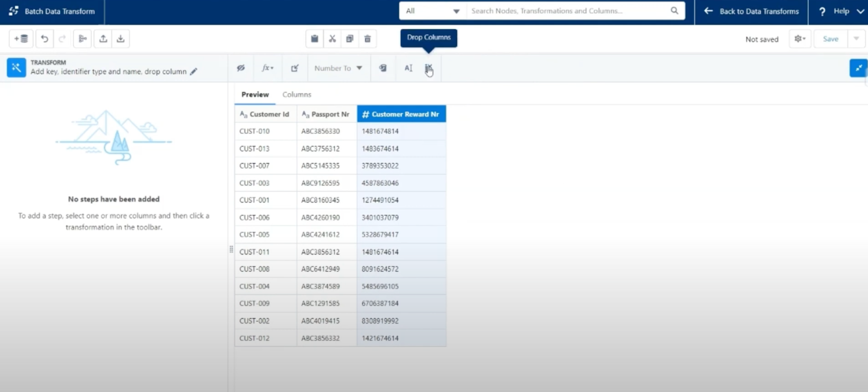The image size is (868, 392).
Task: Click the AI text format icon
Action: tap(409, 68)
